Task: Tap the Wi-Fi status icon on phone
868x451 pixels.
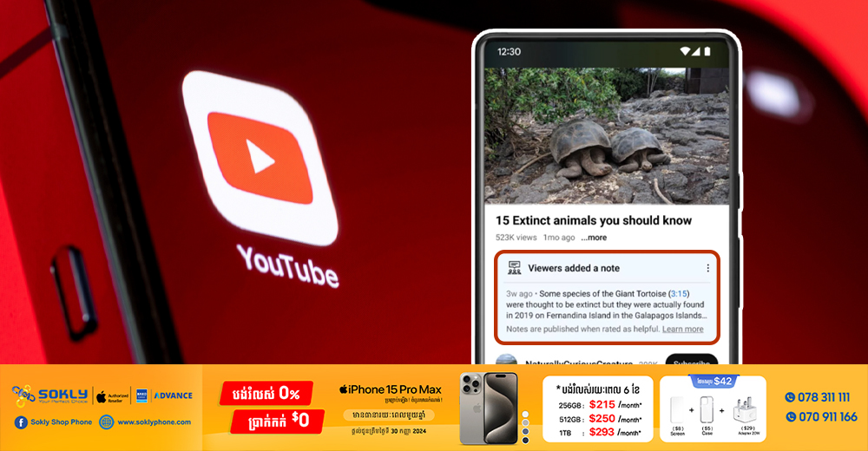Action: pos(683,52)
